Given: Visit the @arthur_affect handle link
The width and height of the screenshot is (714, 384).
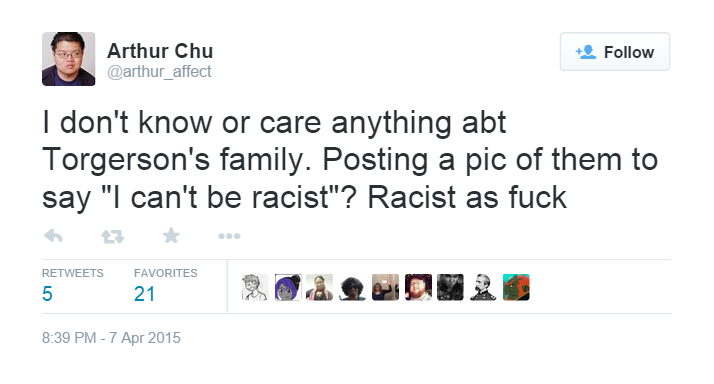Looking at the screenshot, I should (x=159, y=72).
